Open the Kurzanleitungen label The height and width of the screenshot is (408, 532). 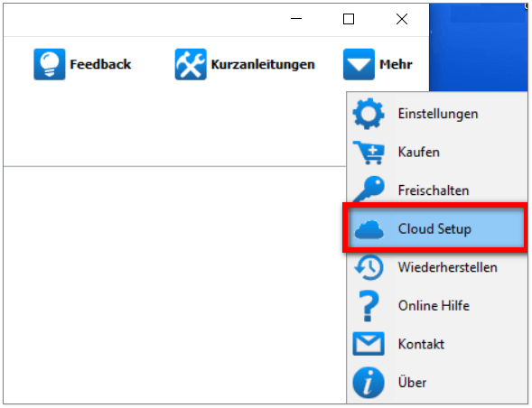(x=263, y=65)
